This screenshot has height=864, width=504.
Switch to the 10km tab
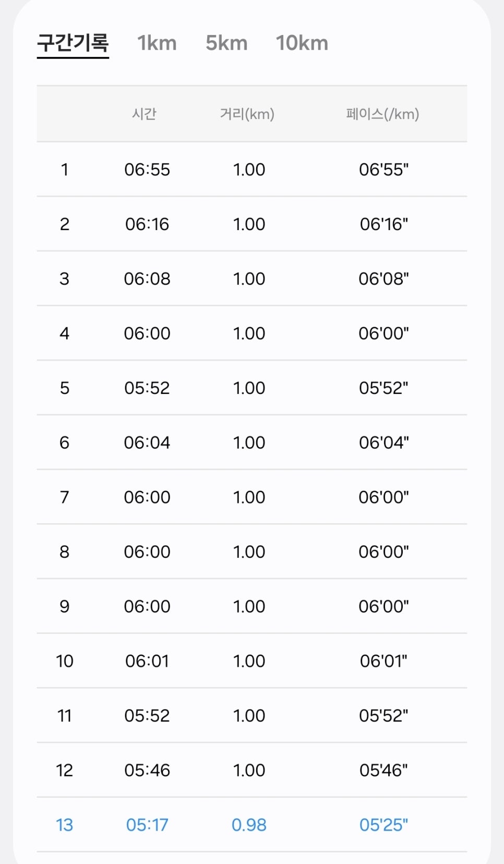[302, 43]
